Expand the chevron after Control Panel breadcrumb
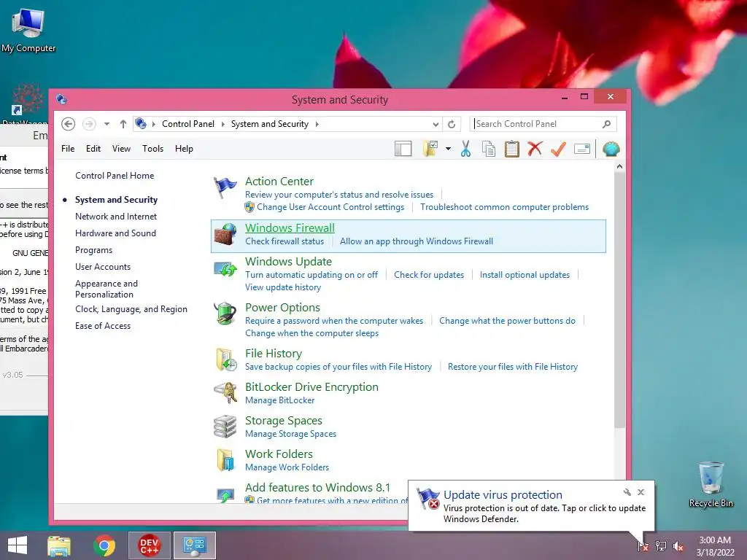Screen dimensions: 747x560 [x=222, y=124]
